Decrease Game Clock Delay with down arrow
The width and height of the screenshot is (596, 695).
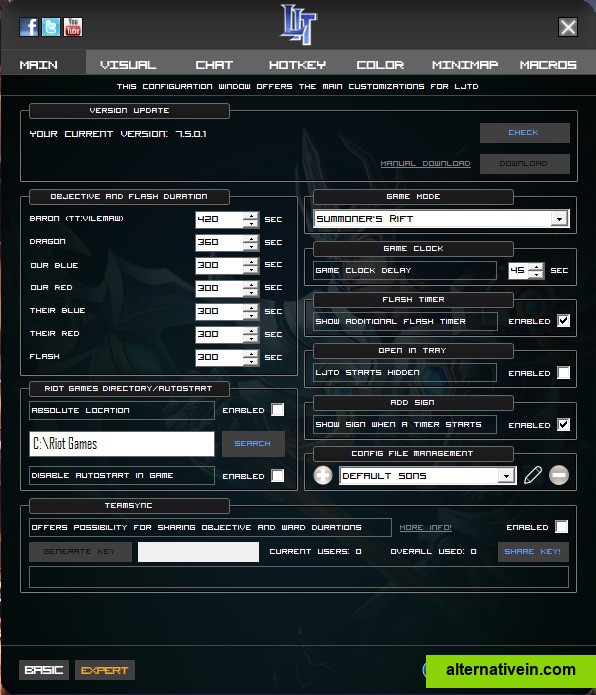(x=536, y=274)
